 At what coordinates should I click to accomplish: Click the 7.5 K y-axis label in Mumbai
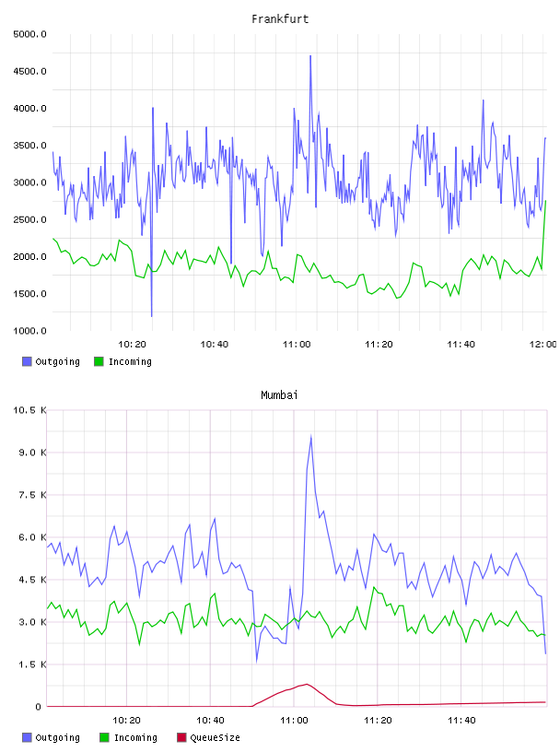click(x=32, y=495)
